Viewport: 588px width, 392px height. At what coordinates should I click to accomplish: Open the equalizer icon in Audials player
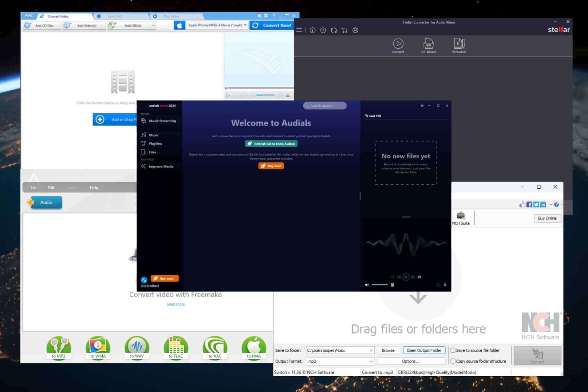(392, 285)
